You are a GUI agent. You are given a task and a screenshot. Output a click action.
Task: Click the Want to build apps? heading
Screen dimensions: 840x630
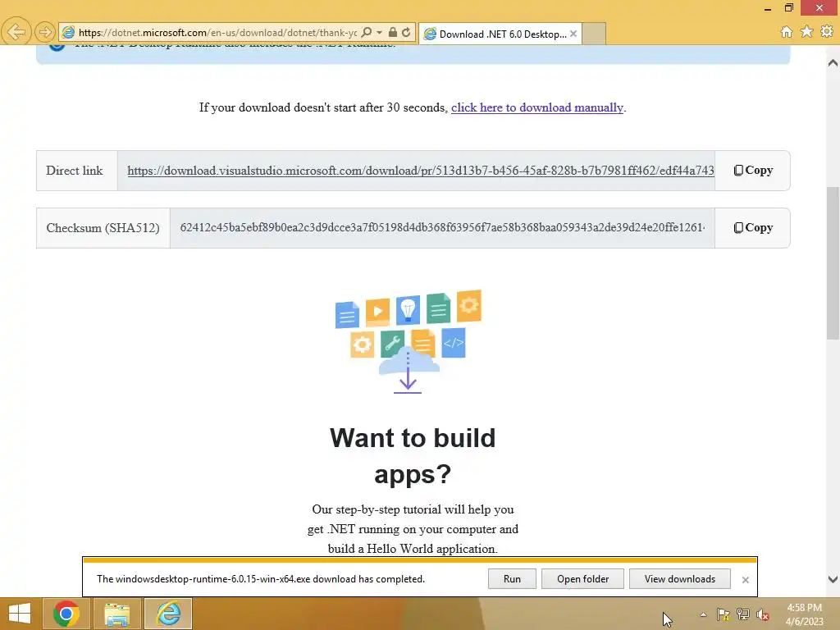point(413,456)
